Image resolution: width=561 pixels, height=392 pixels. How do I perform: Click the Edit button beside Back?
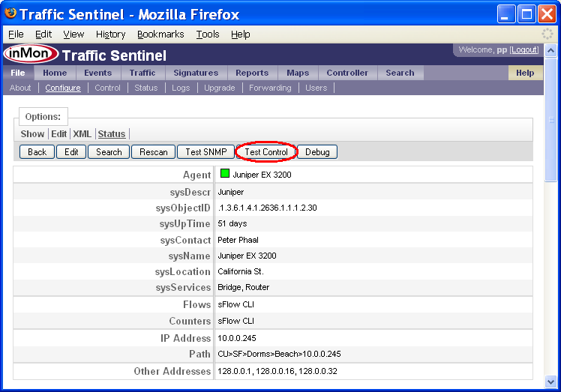pyautogui.click(x=71, y=152)
